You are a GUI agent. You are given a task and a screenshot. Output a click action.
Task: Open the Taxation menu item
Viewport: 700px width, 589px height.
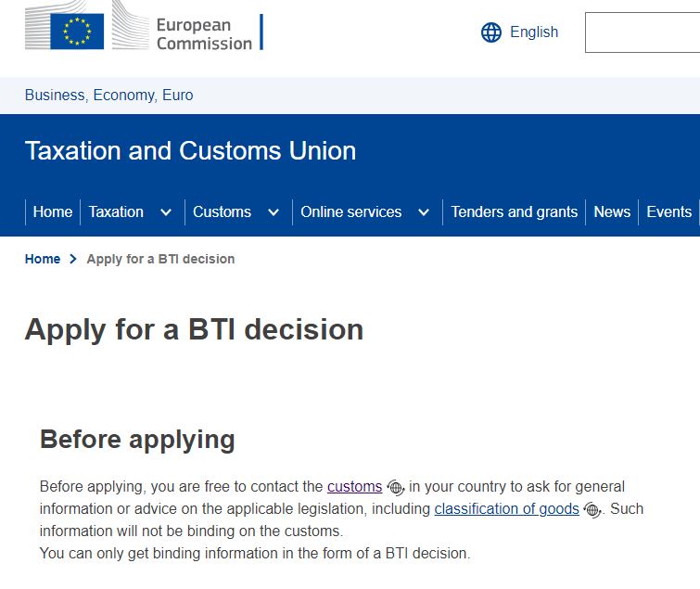(x=116, y=211)
